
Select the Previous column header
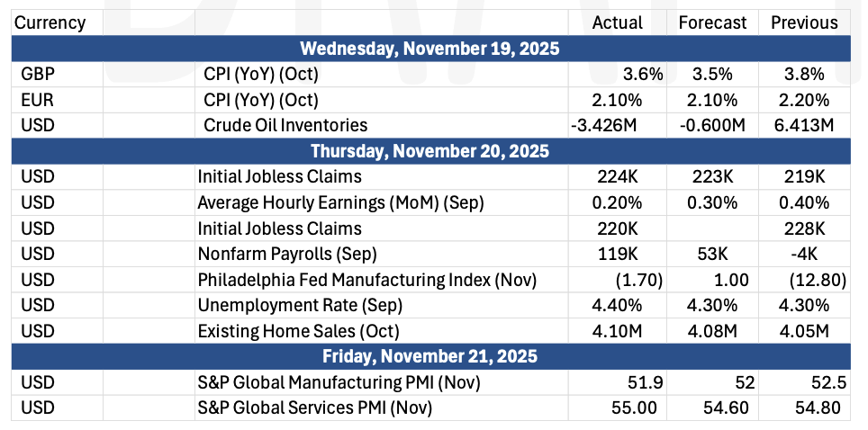pos(804,22)
